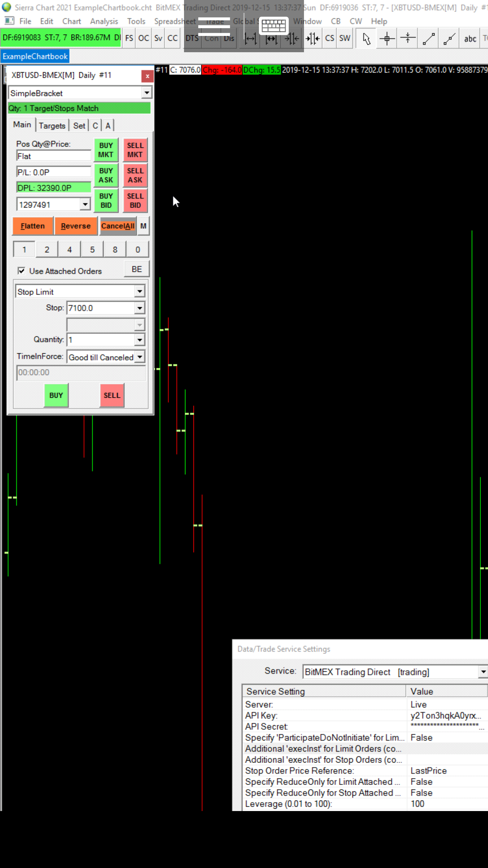Expand the 1297491 account dropdown
The image size is (488, 868).
pos(85,204)
